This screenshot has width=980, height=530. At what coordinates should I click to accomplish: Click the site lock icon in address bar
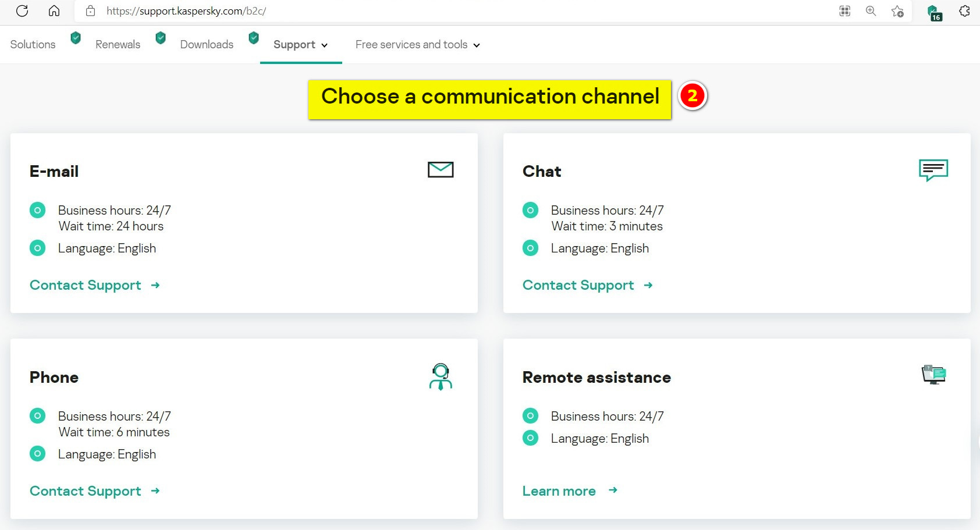[x=90, y=11]
